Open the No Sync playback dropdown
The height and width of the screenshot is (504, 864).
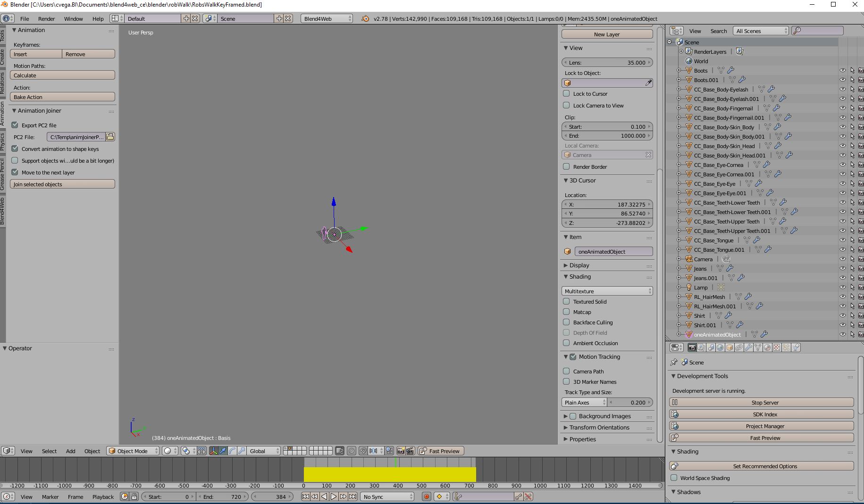point(387,496)
